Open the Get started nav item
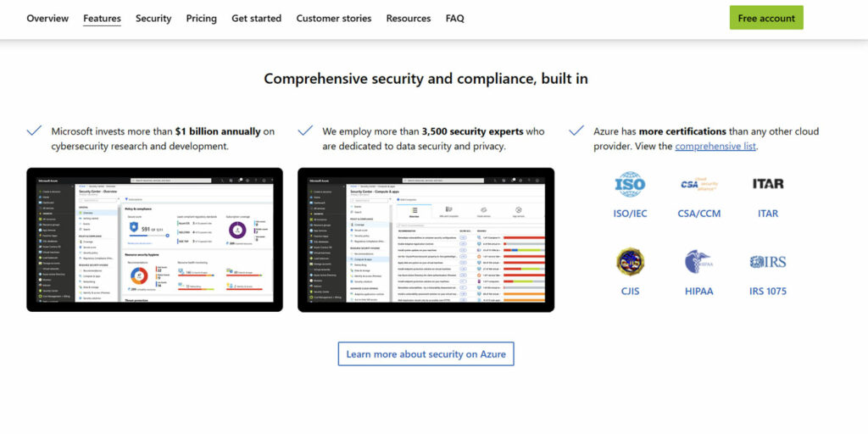The width and height of the screenshot is (868, 434). (x=256, y=19)
